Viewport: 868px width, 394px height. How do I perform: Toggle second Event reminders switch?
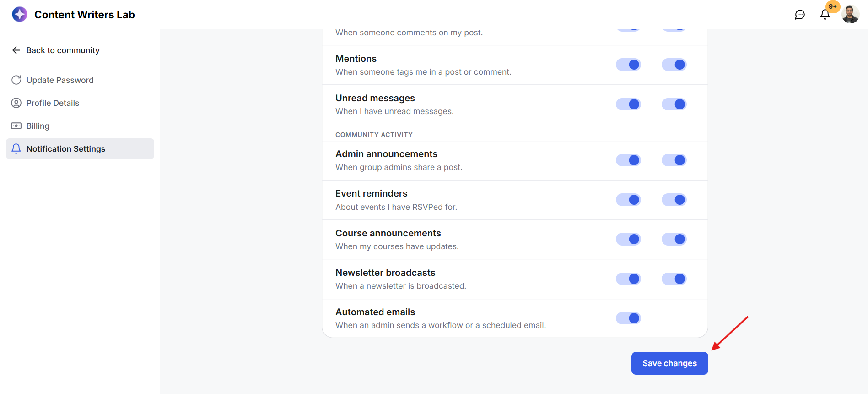pyautogui.click(x=674, y=200)
